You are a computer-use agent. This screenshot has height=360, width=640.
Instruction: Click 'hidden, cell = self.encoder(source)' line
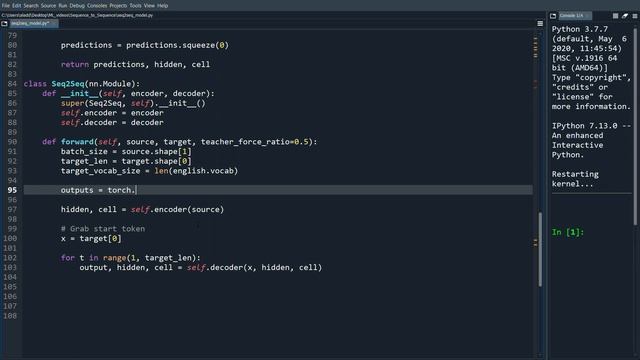[142, 209]
